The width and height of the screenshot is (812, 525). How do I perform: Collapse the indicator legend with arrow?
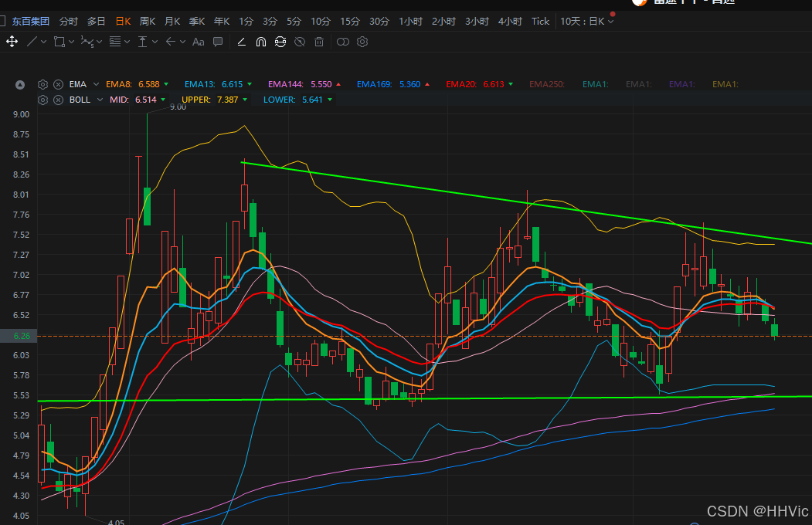(19, 85)
